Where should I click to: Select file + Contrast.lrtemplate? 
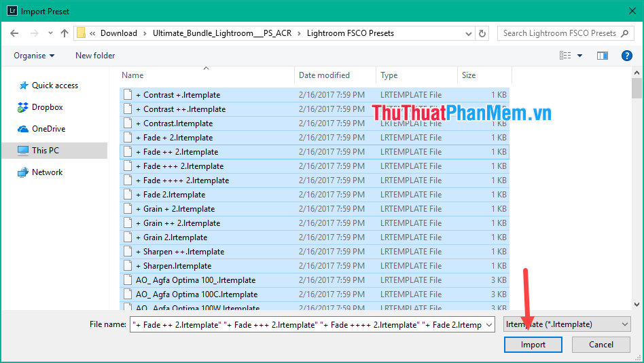pyautogui.click(x=315, y=123)
